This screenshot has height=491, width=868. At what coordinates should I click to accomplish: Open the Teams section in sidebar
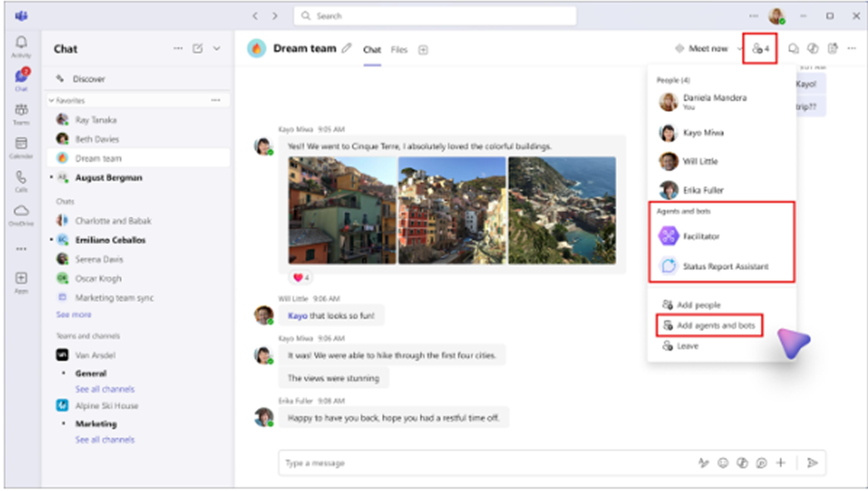(x=21, y=114)
